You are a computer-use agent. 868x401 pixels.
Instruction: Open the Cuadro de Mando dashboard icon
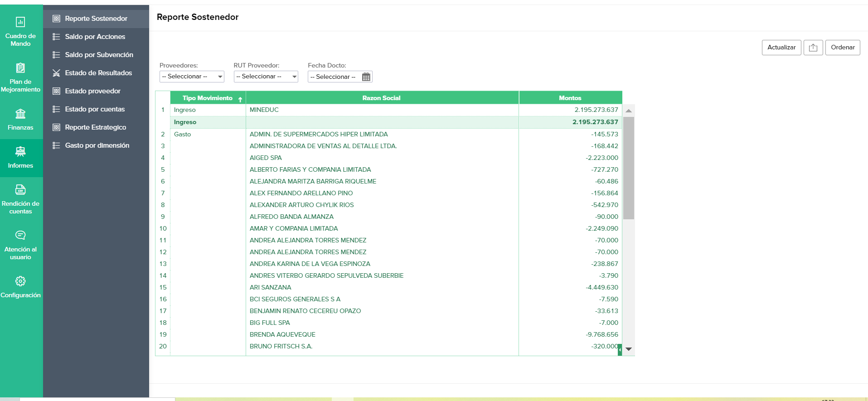coord(20,22)
